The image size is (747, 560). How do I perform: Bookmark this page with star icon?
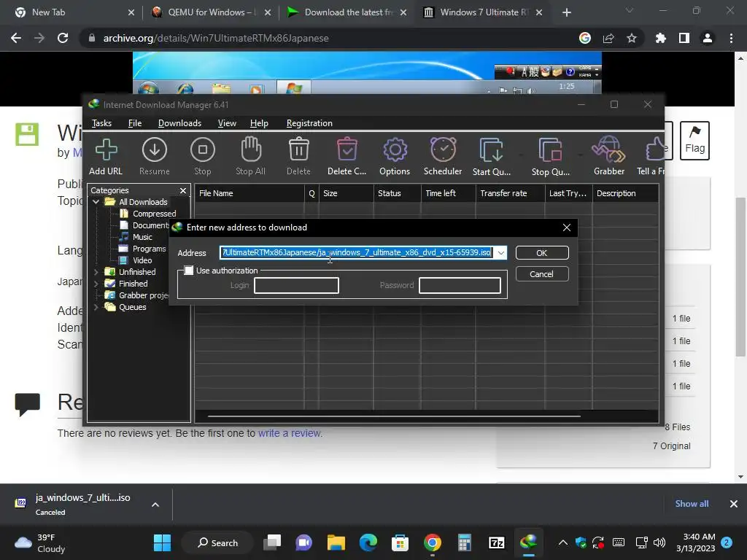(632, 38)
